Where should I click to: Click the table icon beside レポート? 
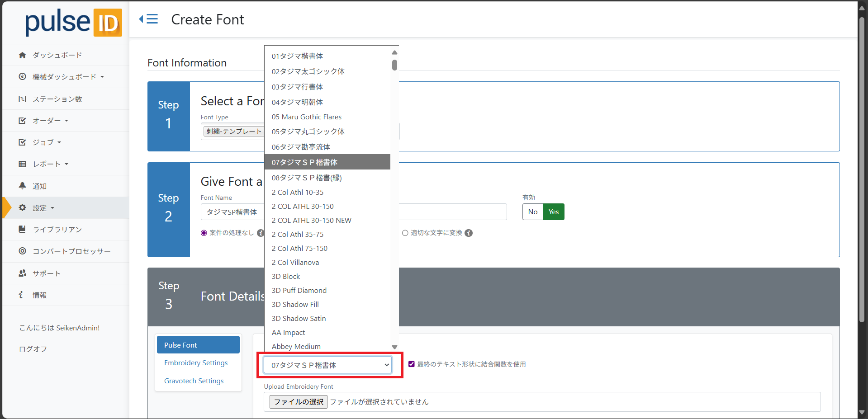pos(22,164)
